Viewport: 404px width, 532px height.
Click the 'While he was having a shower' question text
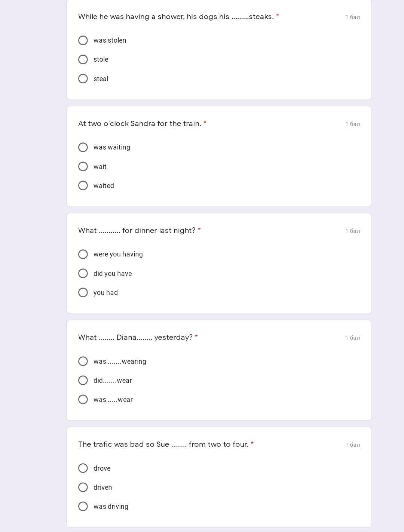[x=176, y=17]
